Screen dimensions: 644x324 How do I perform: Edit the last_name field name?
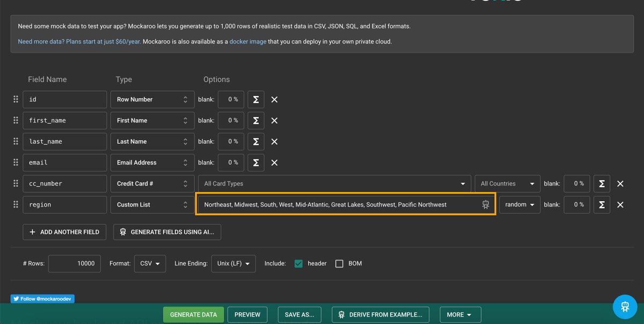(x=65, y=141)
